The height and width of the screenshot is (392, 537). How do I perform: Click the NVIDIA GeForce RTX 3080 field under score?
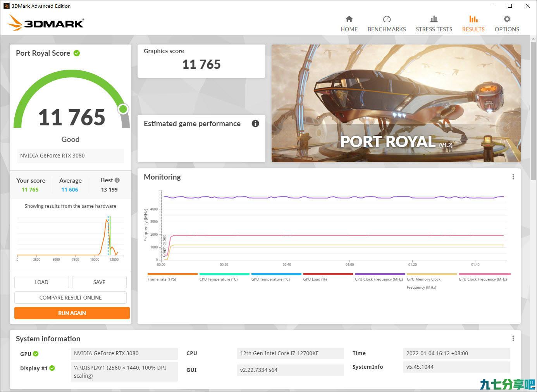click(x=71, y=156)
